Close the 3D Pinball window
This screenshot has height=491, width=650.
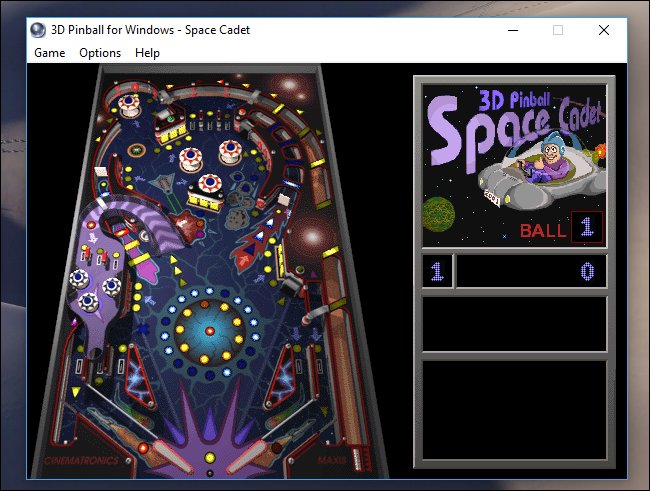[604, 30]
